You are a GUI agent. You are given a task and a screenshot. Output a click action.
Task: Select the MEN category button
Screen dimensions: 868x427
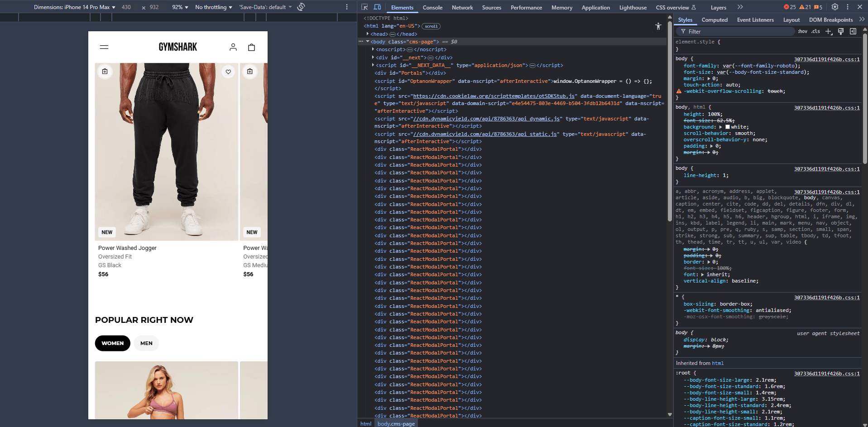pyautogui.click(x=146, y=343)
